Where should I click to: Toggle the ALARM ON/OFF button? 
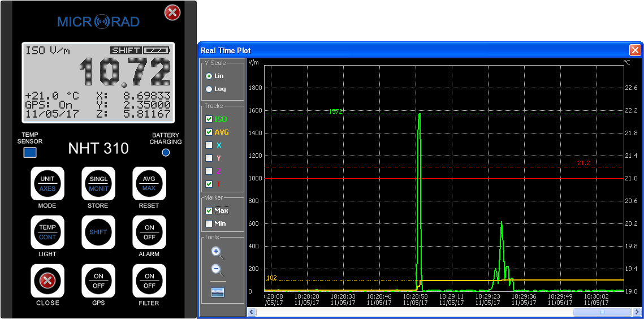(x=149, y=232)
